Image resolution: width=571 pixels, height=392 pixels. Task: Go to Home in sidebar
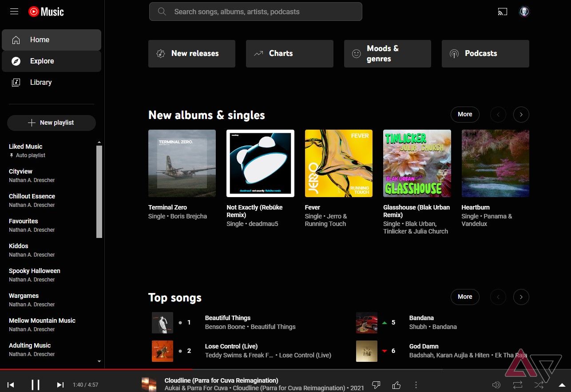click(52, 40)
